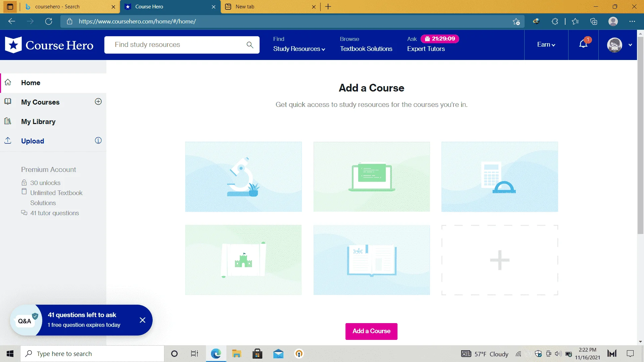
Task: Click the Home house icon in sidebar
Action: [8, 82]
